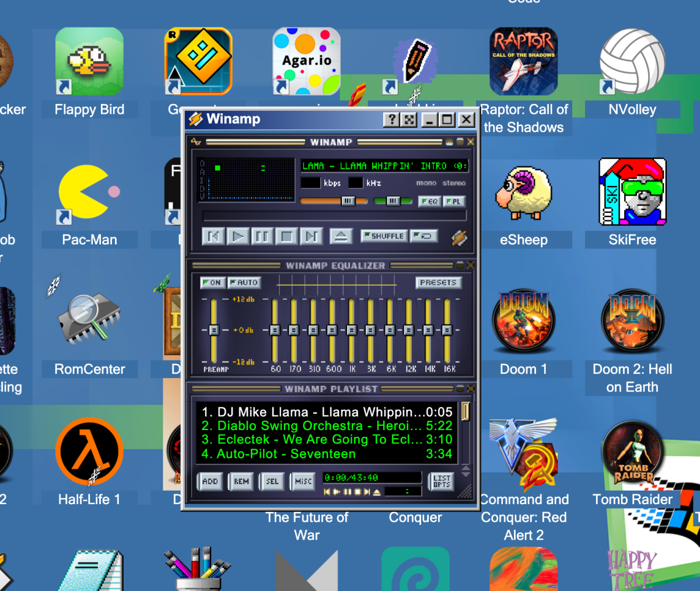700x591 pixels.
Task: Click the Pause playback button
Action: click(262, 236)
